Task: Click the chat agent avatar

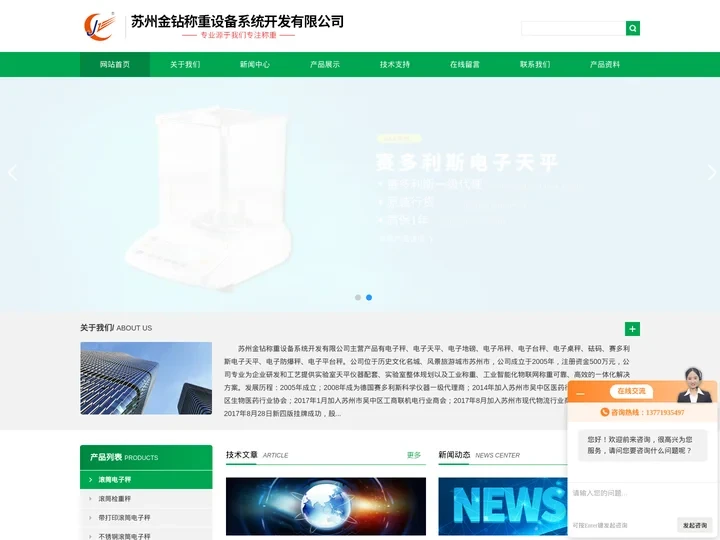Action: point(694,385)
